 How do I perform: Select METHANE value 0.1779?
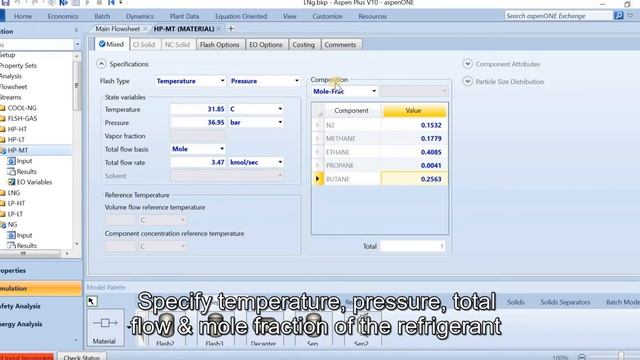414,139
